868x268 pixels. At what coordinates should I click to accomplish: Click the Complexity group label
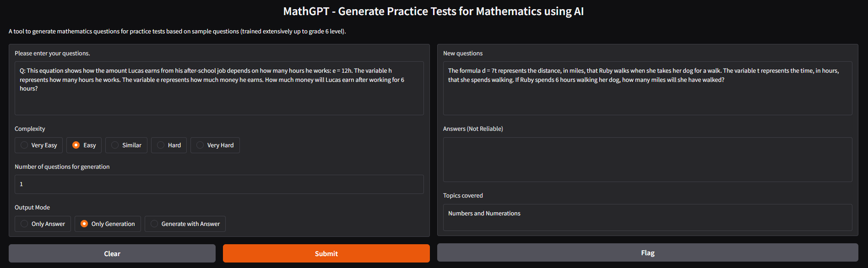pos(30,129)
